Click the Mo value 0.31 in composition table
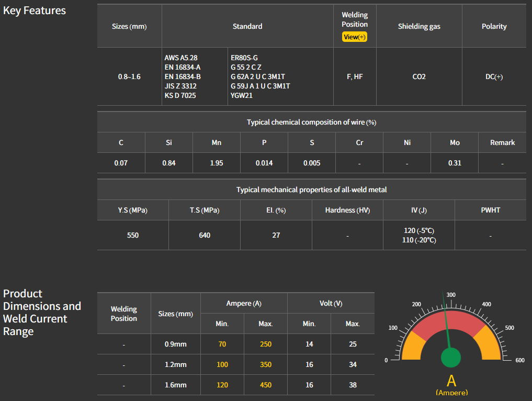The width and height of the screenshot is (532, 401). (x=455, y=163)
